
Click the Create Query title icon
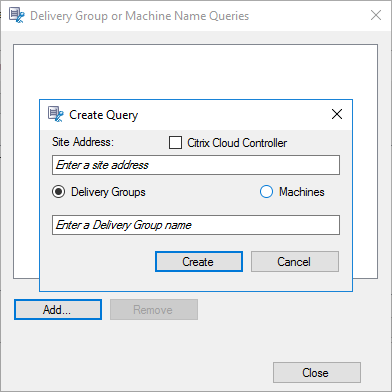pos(56,114)
